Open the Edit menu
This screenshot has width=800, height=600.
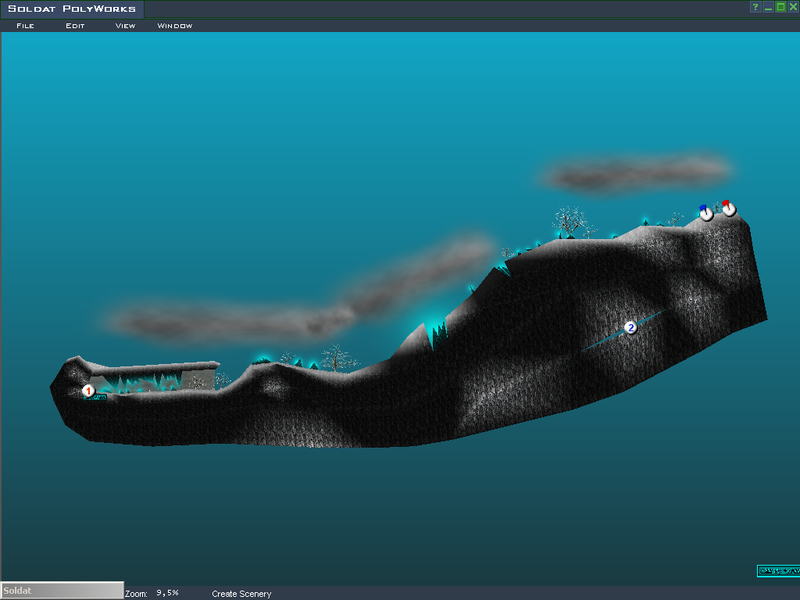[75, 26]
